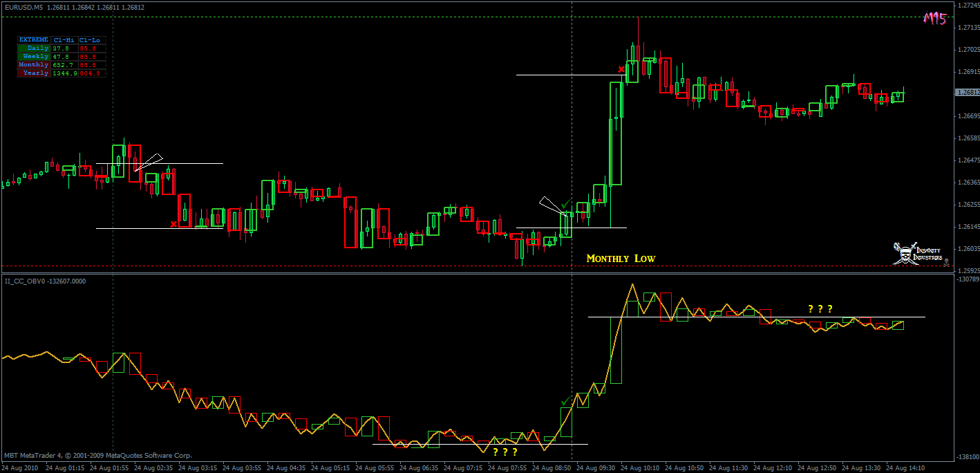Click the 24 Aug 2010 date label
The width and height of the screenshot is (980, 473).
point(20,468)
